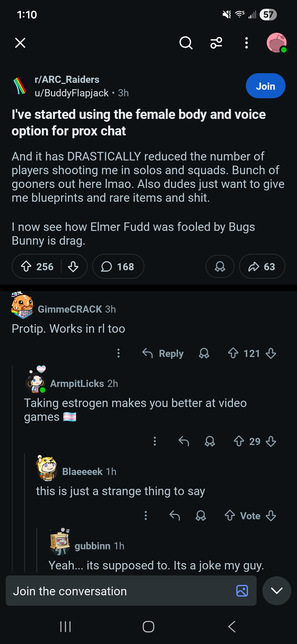Open the 168 comments button
This screenshot has height=644, width=297.
tap(118, 266)
